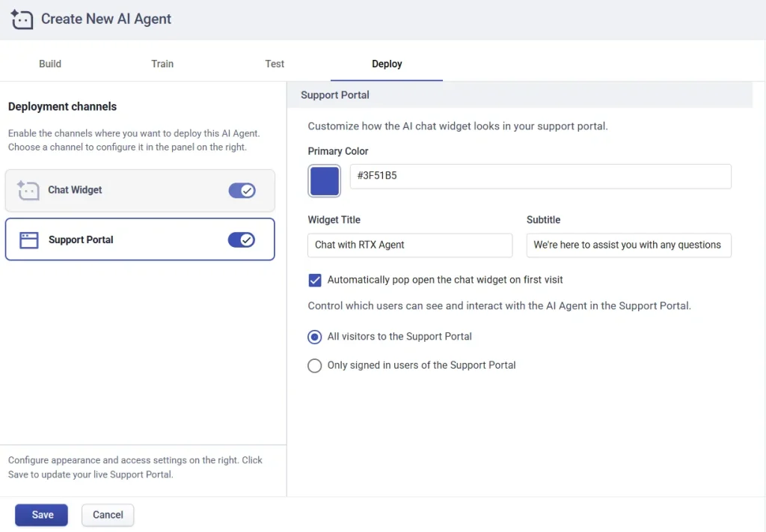Select the Deploy tab

386,64
